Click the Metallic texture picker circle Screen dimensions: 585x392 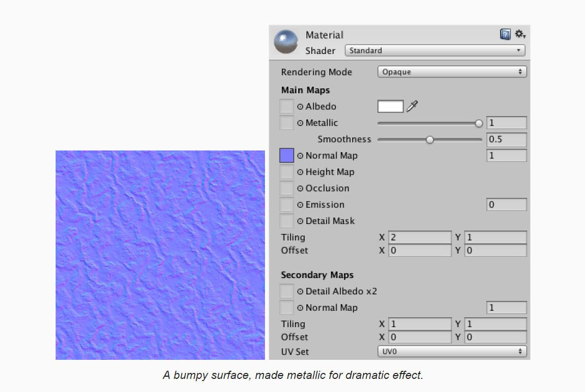pyautogui.click(x=300, y=123)
